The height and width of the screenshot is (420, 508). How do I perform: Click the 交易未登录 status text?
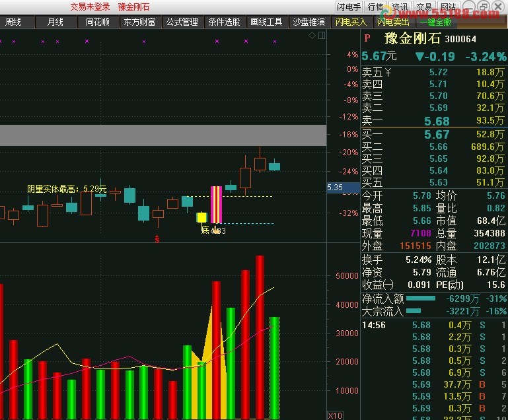pos(90,7)
